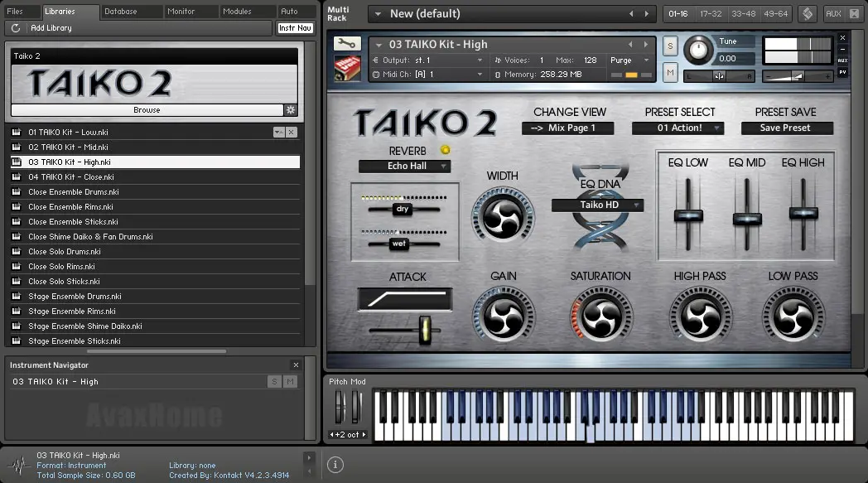
Task: Click the ATTACK slider handle
Action: (425, 330)
